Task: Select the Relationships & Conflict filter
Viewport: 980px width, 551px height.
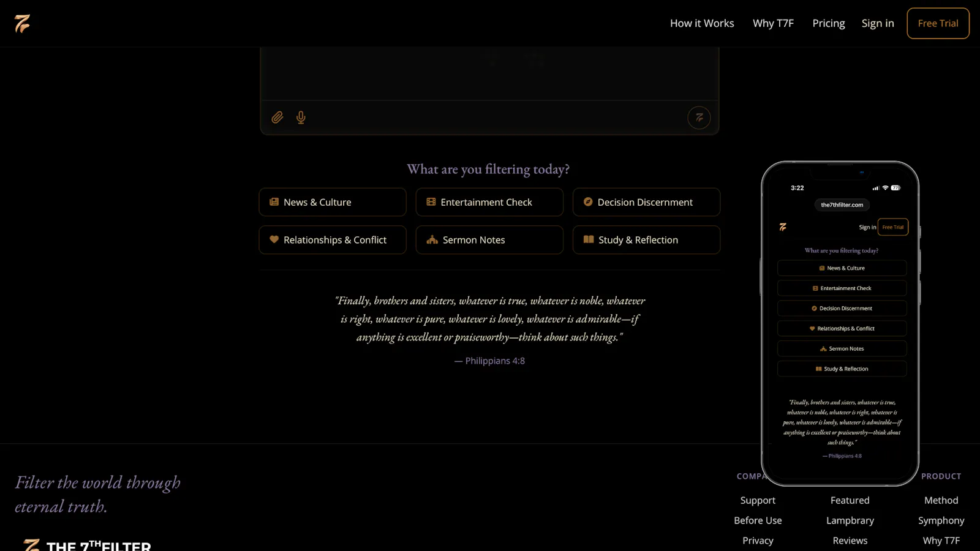Action: [333, 240]
